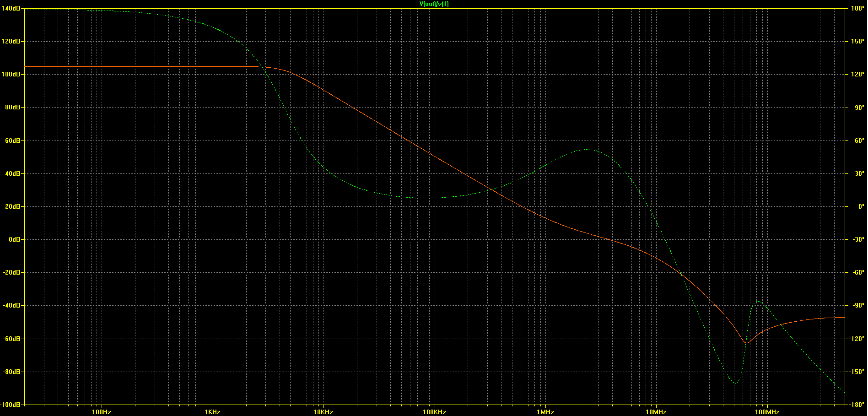Click the -120° phase axis label

857,339
